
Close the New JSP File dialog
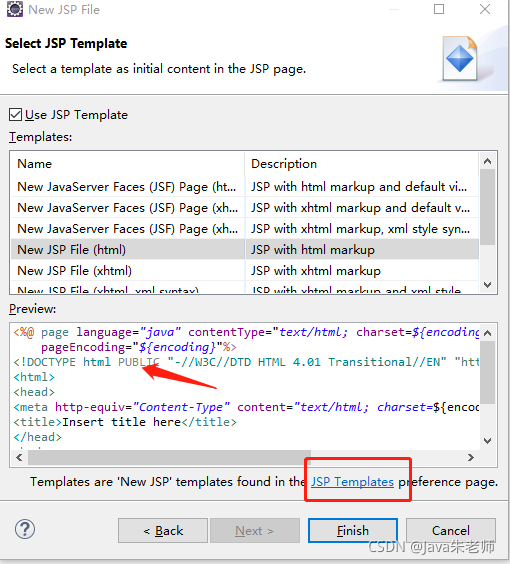(x=485, y=9)
